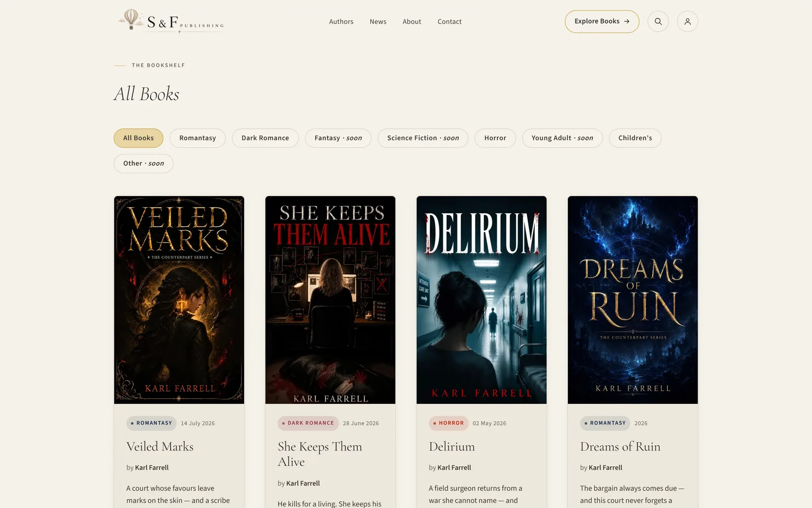Open the user account icon
The width and height of the screenshot is (812, 508).
[688, 21]
